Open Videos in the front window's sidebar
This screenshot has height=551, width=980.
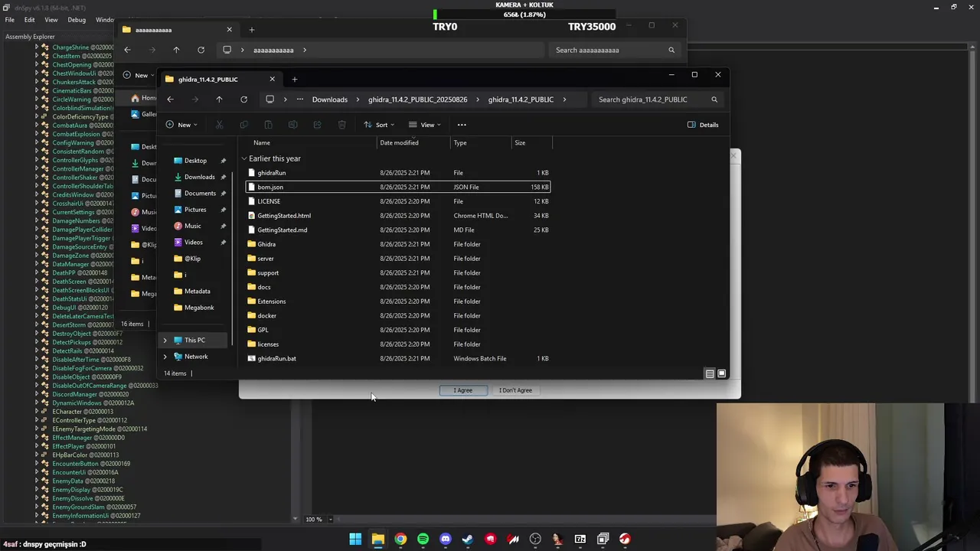click(194, 243)
